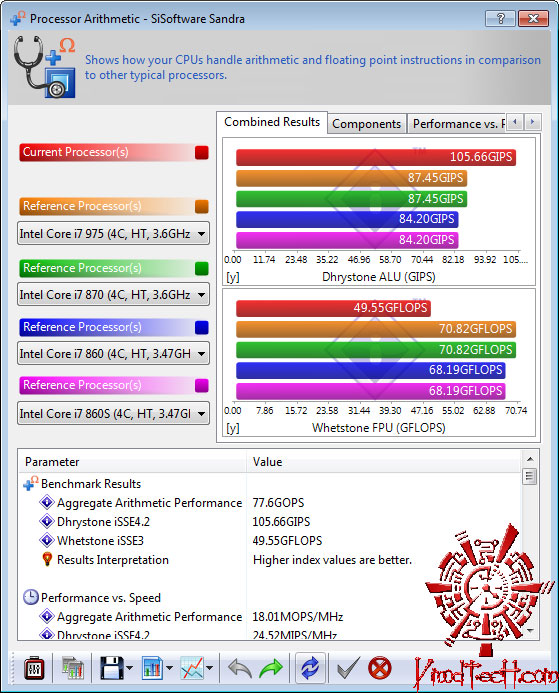Screen dimensions: 559x693
Task: Click the help question mark button
Action: (x=500, y=19)
